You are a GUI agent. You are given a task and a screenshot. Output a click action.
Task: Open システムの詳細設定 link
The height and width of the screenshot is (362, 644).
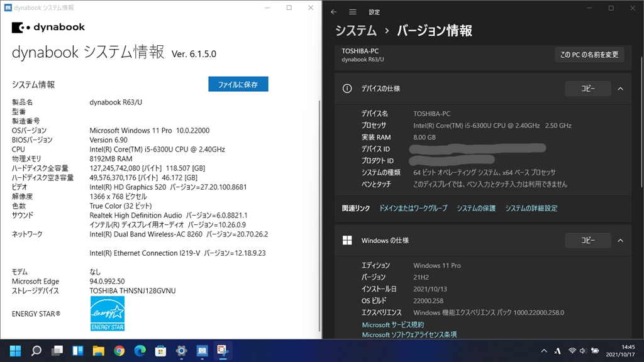point(531,209)
